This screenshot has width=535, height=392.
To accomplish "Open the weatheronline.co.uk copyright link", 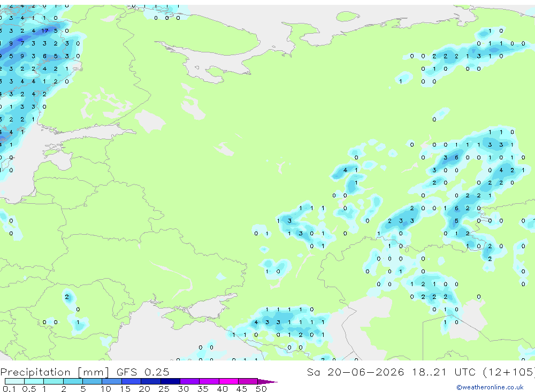I will [490, 387].
